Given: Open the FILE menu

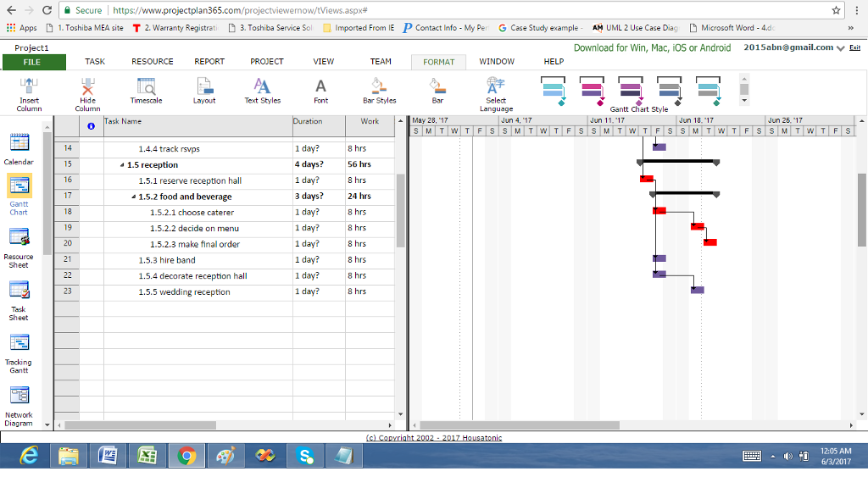Looking at the screenshot, I should coord(34,61).
